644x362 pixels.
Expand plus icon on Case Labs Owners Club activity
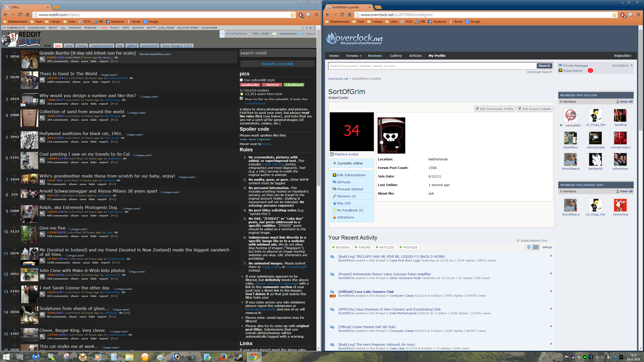[x=551, y=291]
